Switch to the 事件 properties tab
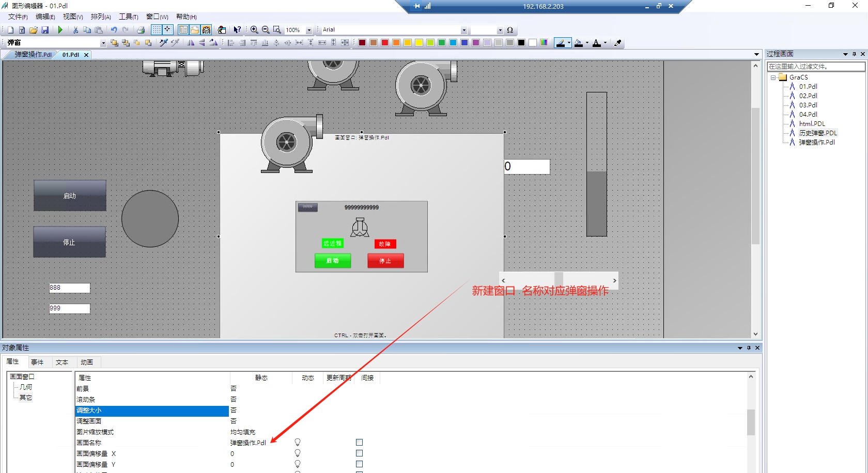The width and height of the screenshot is (868, 473). (37, 362)
